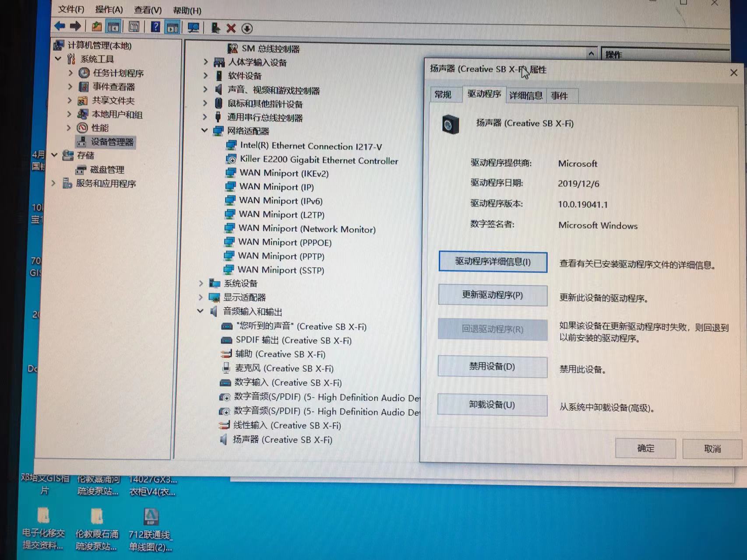The width and height of the screenshot is (747, 560).
Task: Click the scan hardware monitor toolbar icon
Action: point(193,28)
